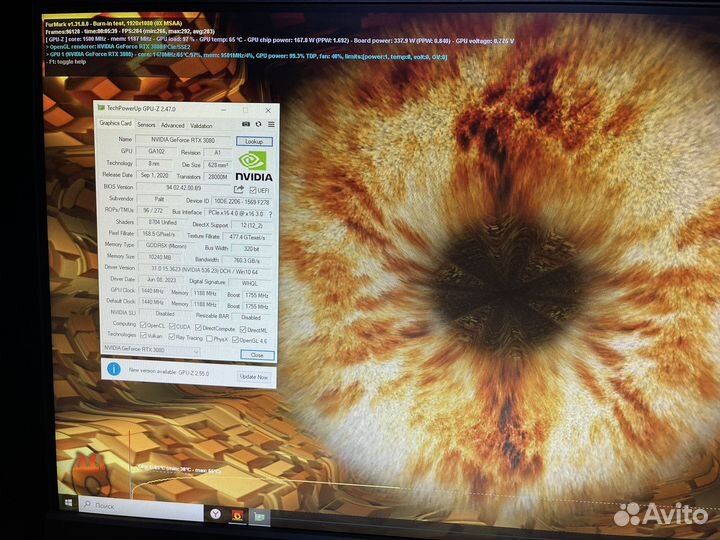Click the Close button in GPU-Z
The image size is (720, 540).
coord(257,355)
